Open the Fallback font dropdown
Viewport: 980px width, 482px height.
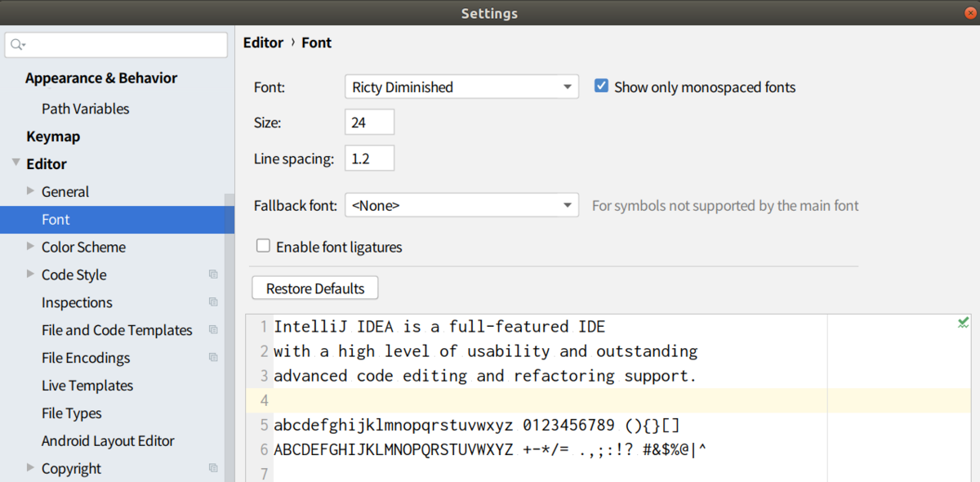click(461, 205)
